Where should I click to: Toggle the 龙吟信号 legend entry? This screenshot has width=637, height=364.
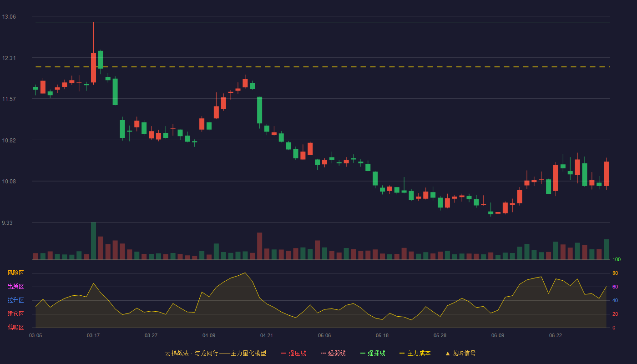pos(460,353)
